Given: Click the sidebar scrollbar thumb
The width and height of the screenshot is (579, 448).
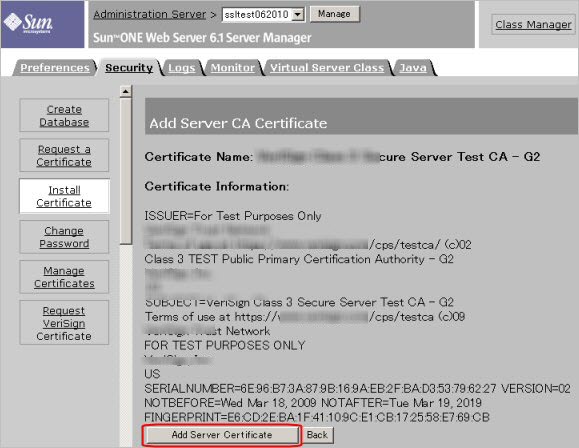Looking at the screenshot, I should [x=126, y=171].
